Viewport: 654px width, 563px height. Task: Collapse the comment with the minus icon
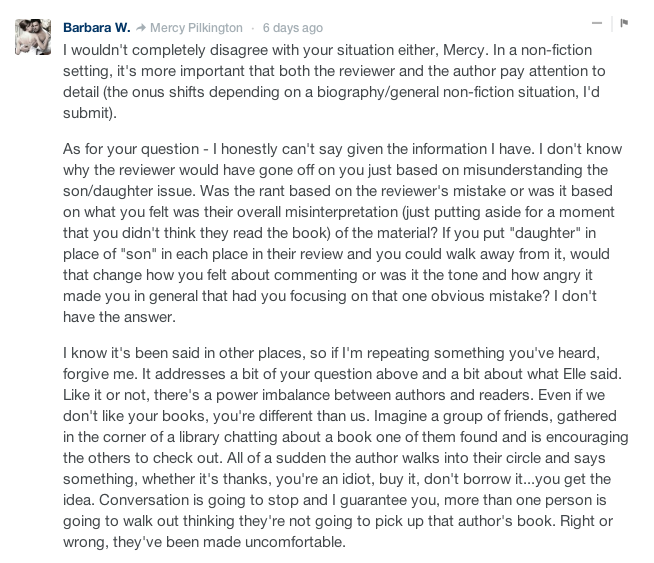[597, 22]
